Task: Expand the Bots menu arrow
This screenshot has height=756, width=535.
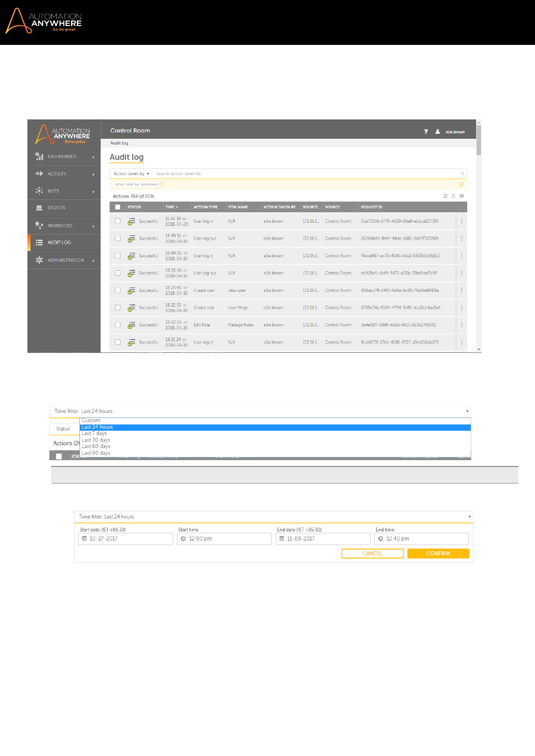Action: pyautogui.click(x=93, y=191)
